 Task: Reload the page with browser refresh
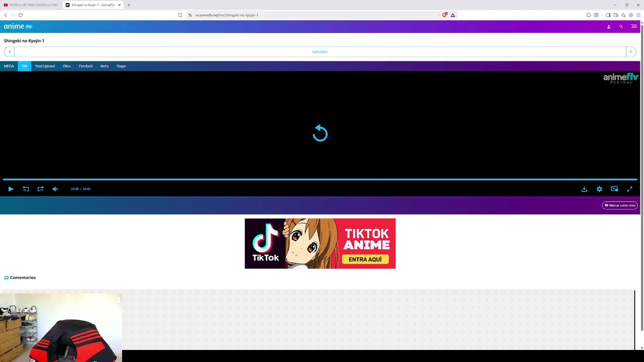[x=21, y=15]
